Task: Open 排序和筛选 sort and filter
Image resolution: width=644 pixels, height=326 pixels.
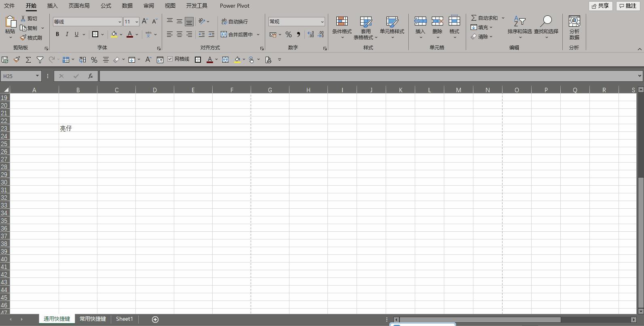Action: click(x=520, y=28)
